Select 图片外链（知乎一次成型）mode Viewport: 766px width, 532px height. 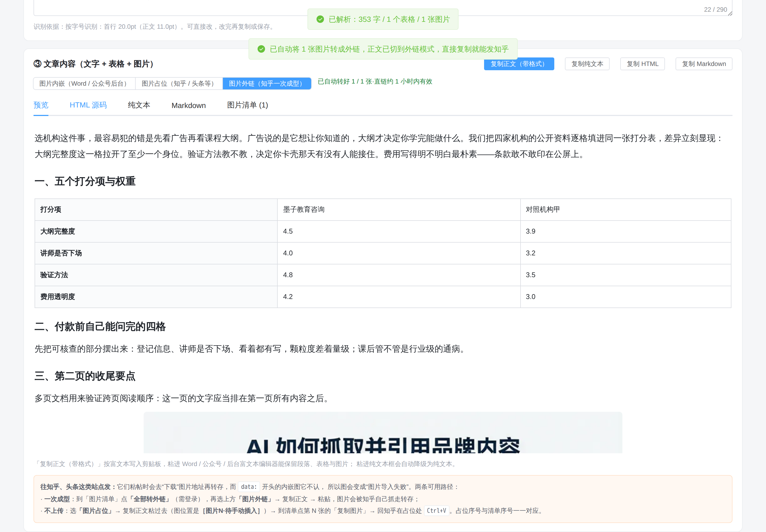click(267, 83)
